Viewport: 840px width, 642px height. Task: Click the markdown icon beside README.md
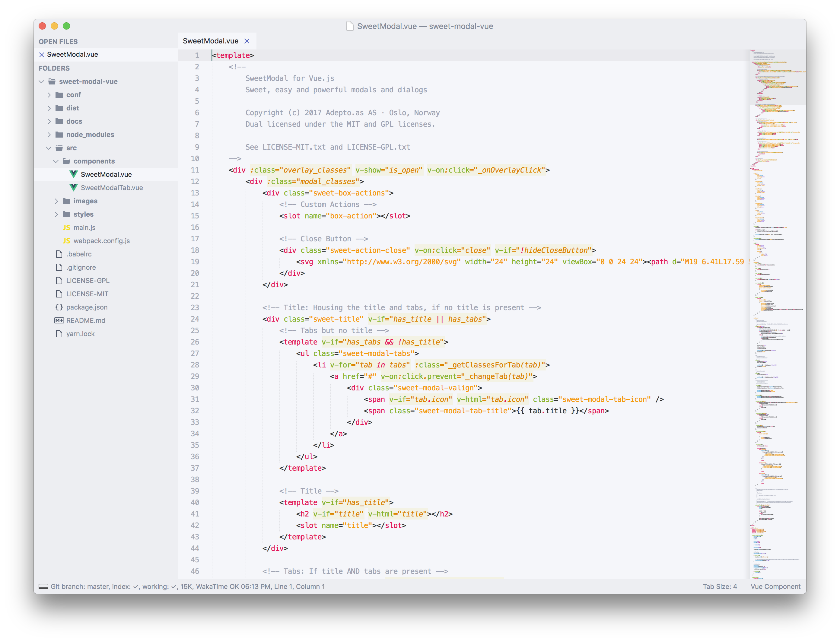(x=59, y=321)
